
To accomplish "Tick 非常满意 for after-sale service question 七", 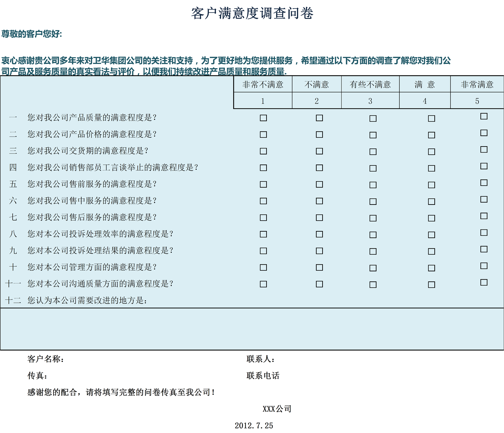I will (x=484, y=216).
